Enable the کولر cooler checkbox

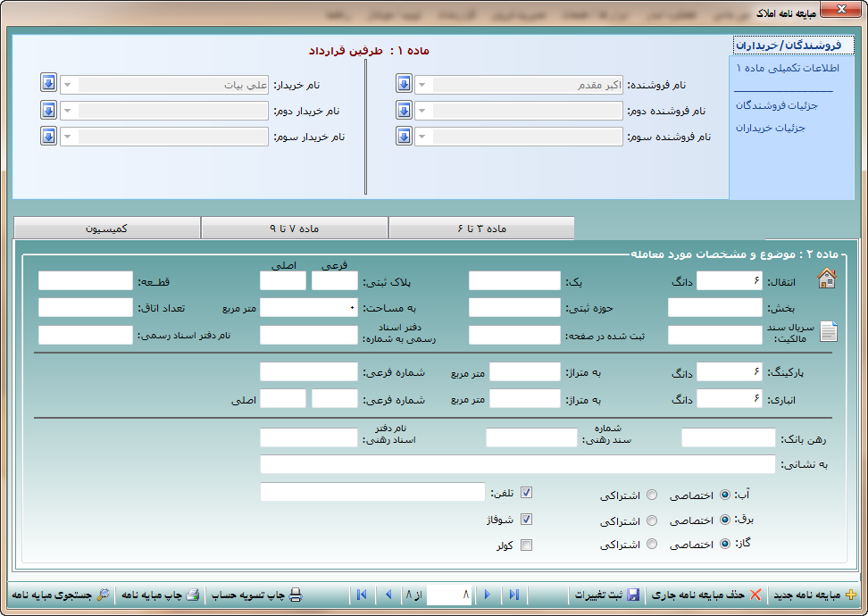tap(526, 545)
